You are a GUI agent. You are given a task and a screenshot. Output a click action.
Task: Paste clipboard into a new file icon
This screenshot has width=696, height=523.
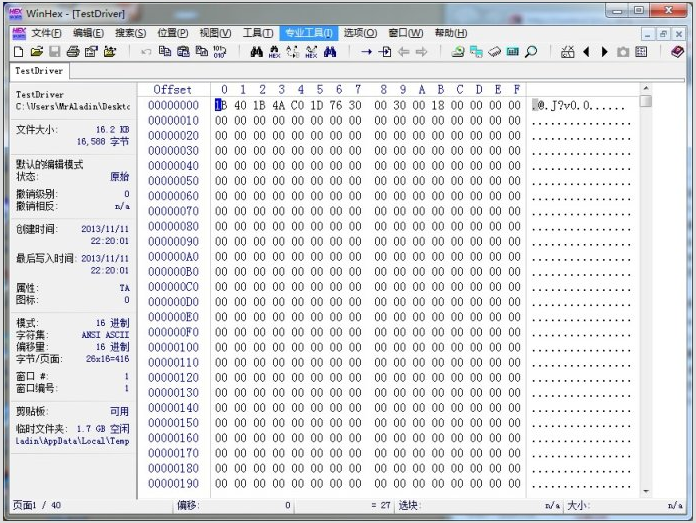pyautogui.click(x=202, y=52)
